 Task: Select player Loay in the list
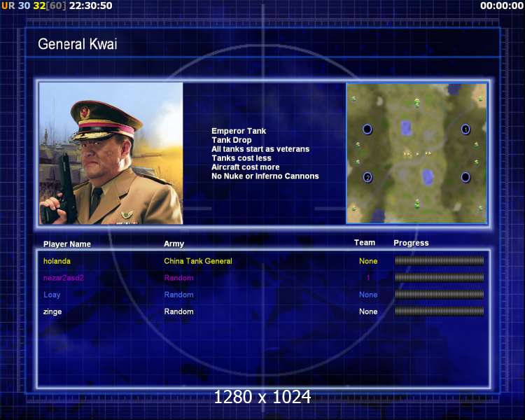pos(52,295)
